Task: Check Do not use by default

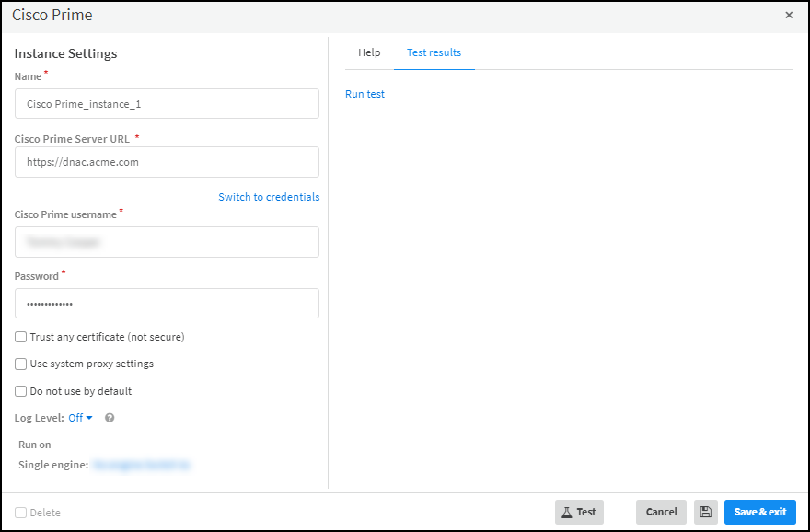Action: pos(21,391)
